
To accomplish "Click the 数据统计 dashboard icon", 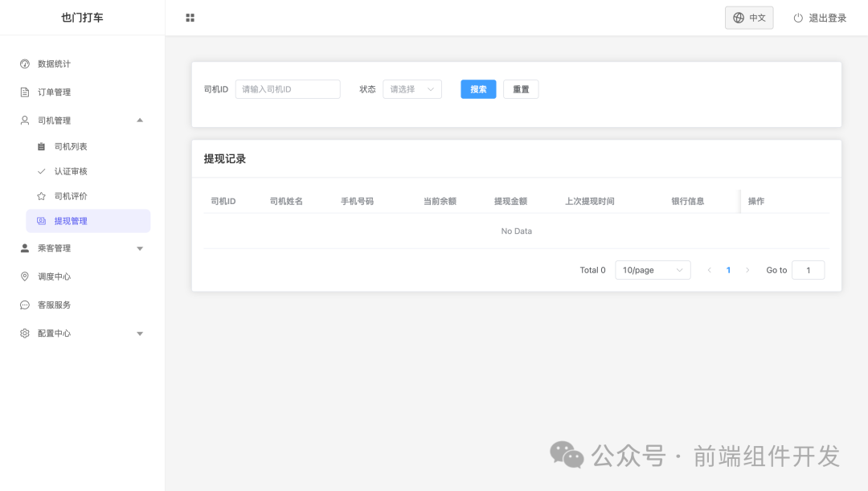I will 25,63.
